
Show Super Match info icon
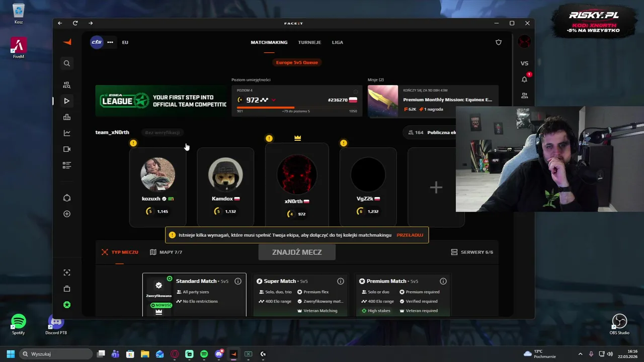click(341, 282)
